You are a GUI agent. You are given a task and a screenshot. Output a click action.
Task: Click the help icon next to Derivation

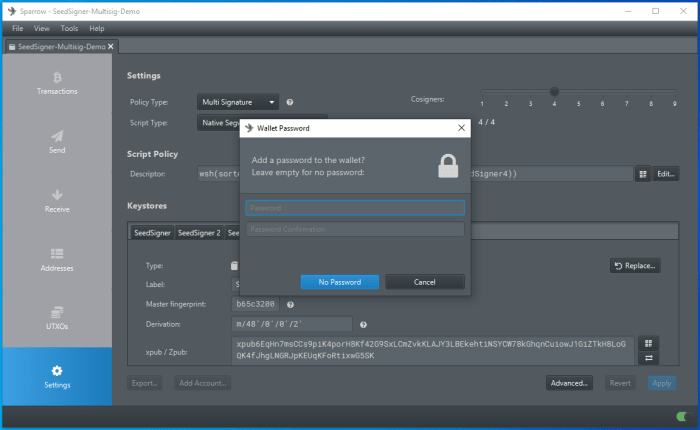click(363, 324)
